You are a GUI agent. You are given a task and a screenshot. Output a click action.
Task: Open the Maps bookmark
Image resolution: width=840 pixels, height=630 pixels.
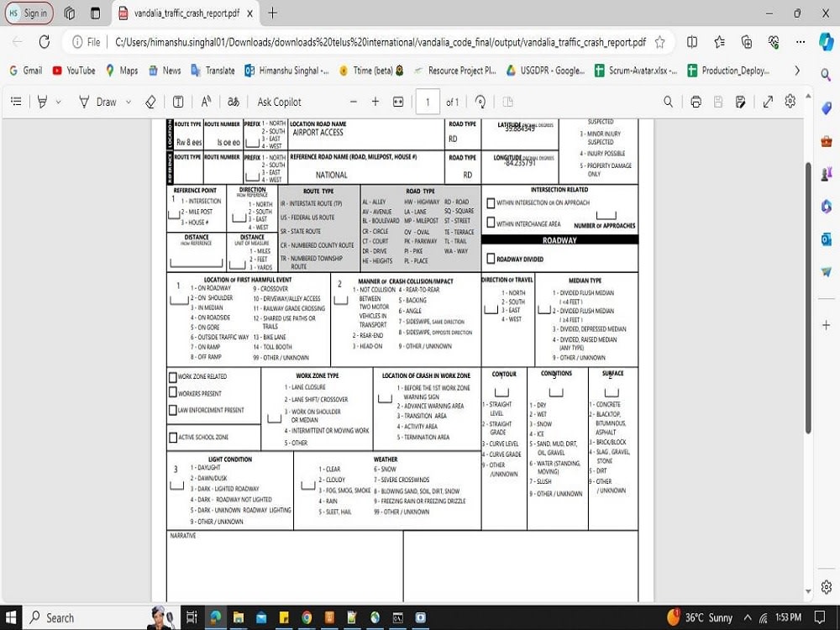coord(122,71)
